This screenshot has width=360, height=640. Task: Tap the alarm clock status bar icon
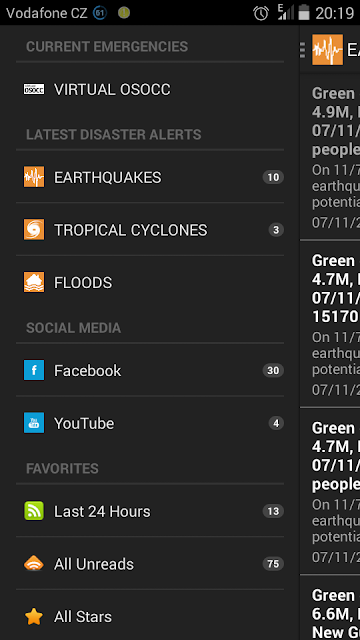[261, 13]
